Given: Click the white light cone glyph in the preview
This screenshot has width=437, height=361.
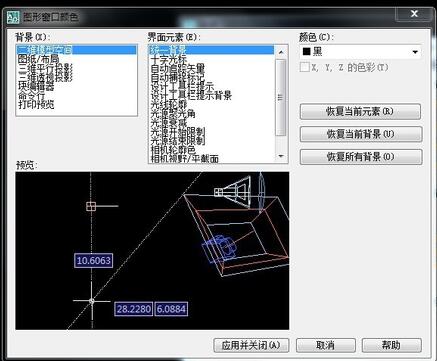Looking at the screenshot, I should [x=233, y=192].
